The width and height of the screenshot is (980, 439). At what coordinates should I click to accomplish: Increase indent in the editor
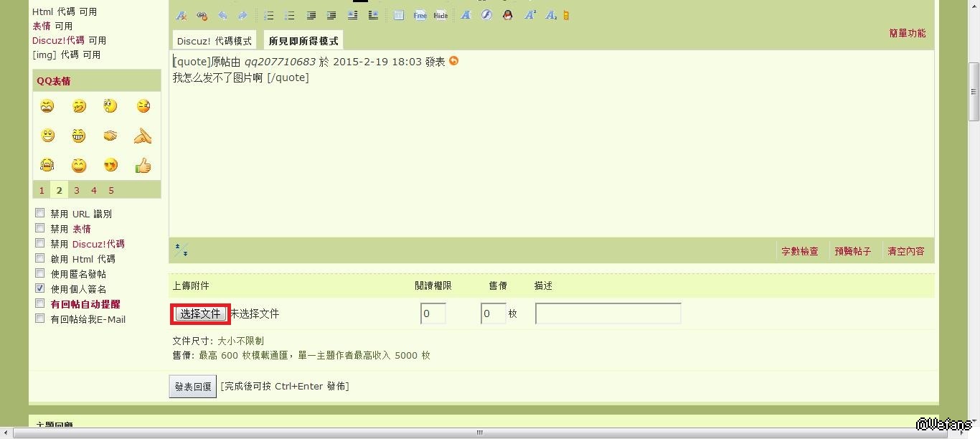pyautogui.click(x=331, y=15)
